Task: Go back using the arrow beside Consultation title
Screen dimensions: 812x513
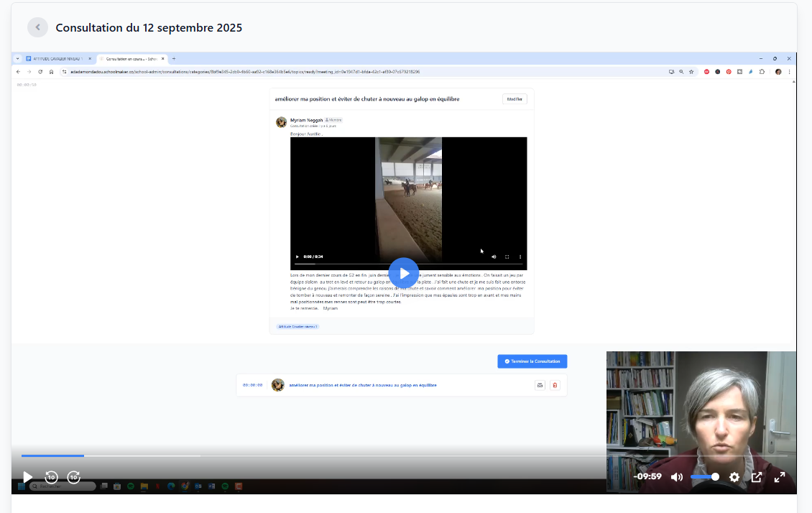Action: [37, 27]
